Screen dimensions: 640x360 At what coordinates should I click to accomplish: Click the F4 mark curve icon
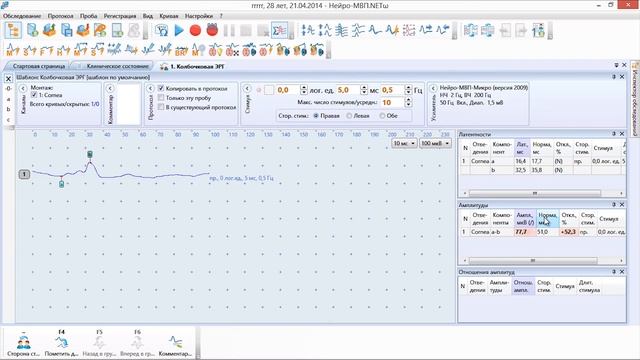click(62, 342)
